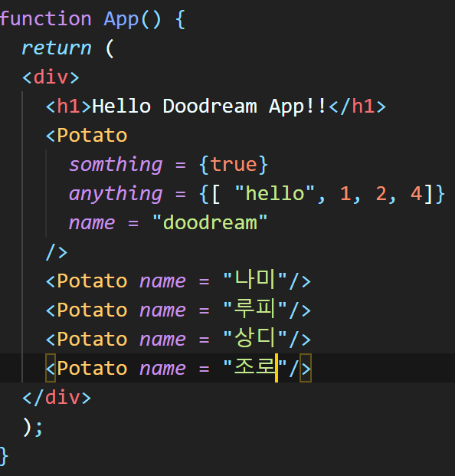Click the 'function' keyword on the first line

coord(45,19)
